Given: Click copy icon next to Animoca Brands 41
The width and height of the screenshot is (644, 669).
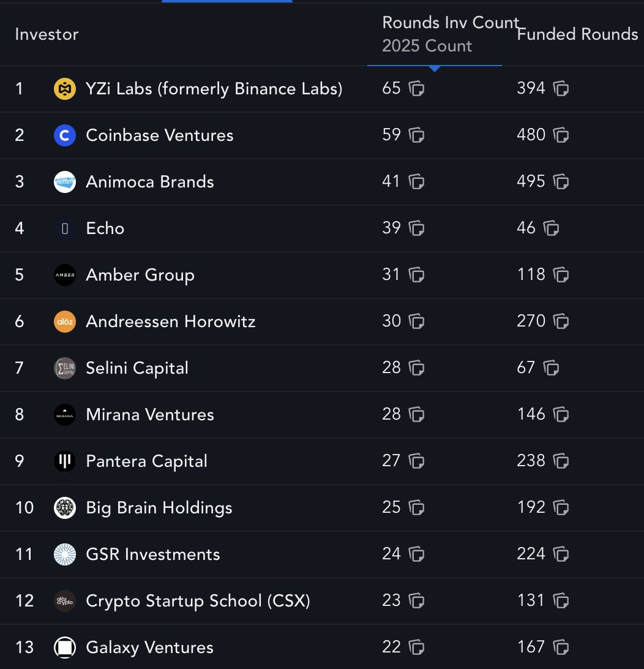Looking at the screenshot, I should [x=417, y=182].
